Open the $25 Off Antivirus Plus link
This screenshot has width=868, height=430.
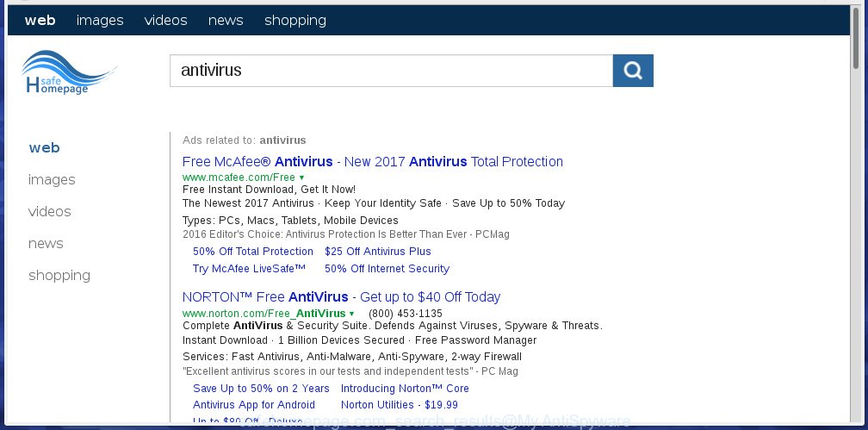click(377, 252)
